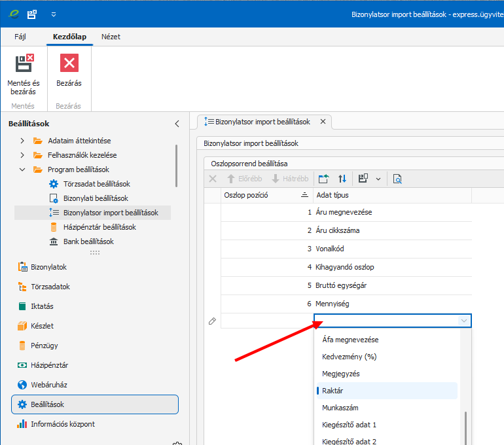The width and height of the screenshot is (504, 445).
Task: Open the Készlet module in sidebar
Action: (42, 326)
